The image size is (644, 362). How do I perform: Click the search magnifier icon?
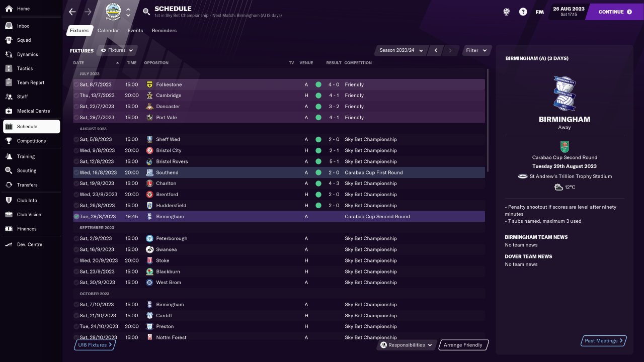click(x=146, y=12)
